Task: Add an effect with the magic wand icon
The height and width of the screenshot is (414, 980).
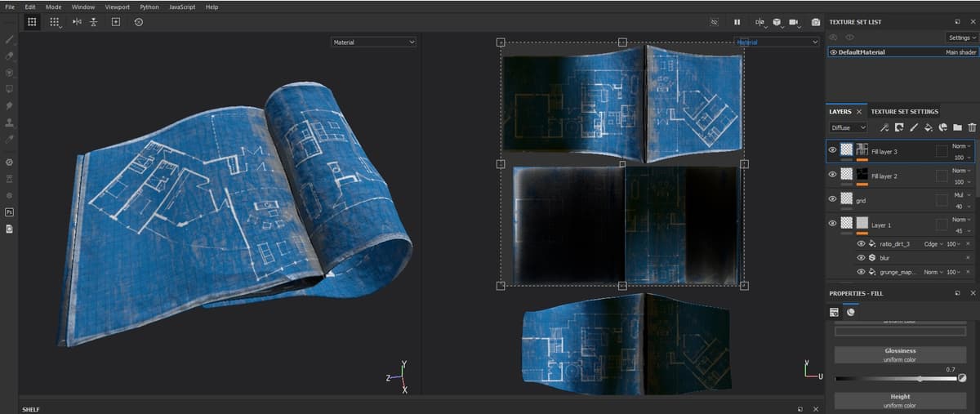Action: click(x=884, y=127)
